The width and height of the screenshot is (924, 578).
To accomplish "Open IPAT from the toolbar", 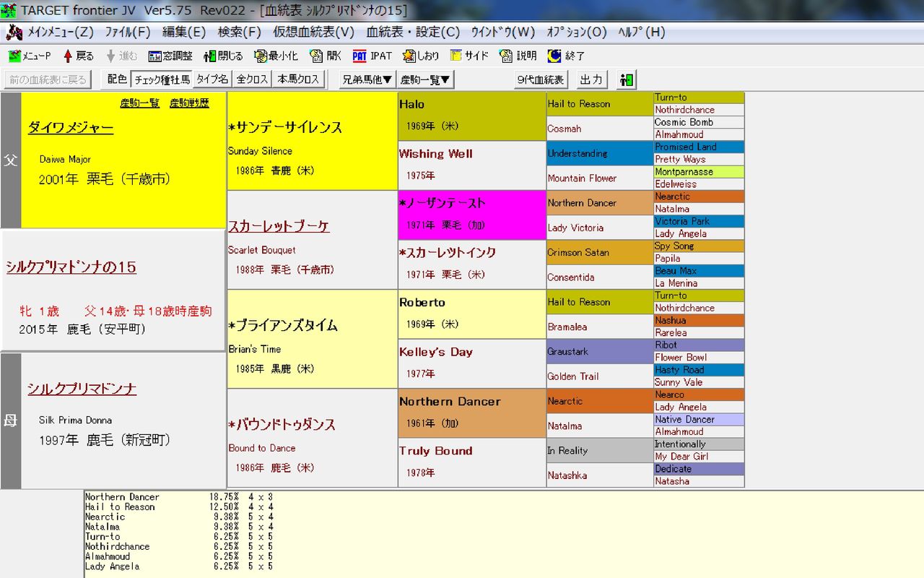I will click(x=372, y=56).
